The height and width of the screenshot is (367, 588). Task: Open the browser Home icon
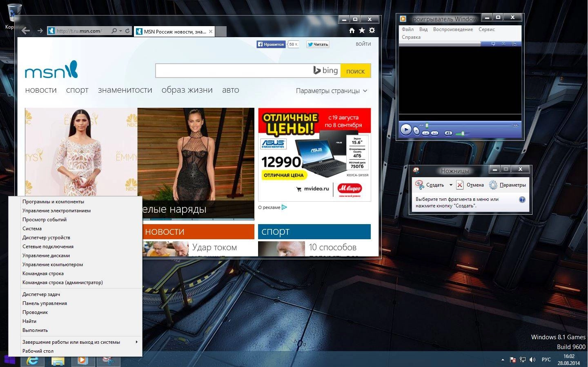(x=352, y=31)
